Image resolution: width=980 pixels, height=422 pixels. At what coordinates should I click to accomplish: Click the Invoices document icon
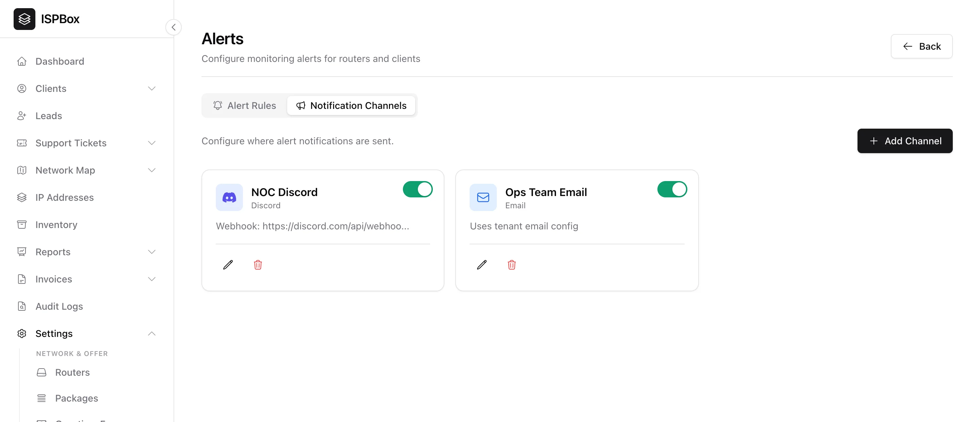pos(22,279)
